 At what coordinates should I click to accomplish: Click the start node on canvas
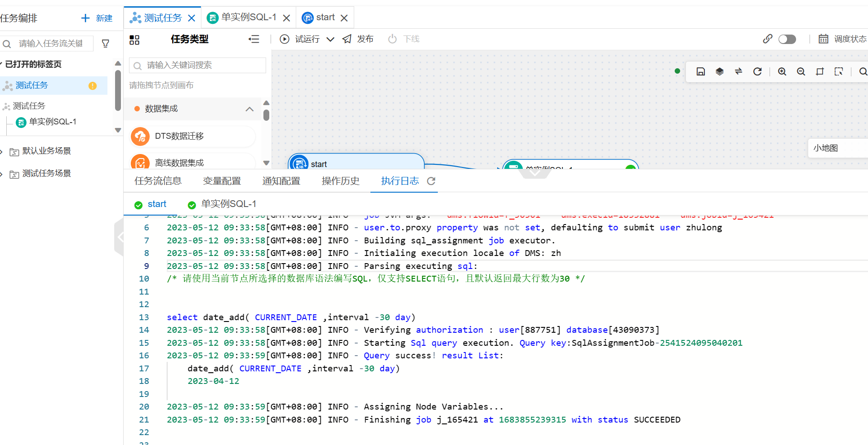click(356, 161)
